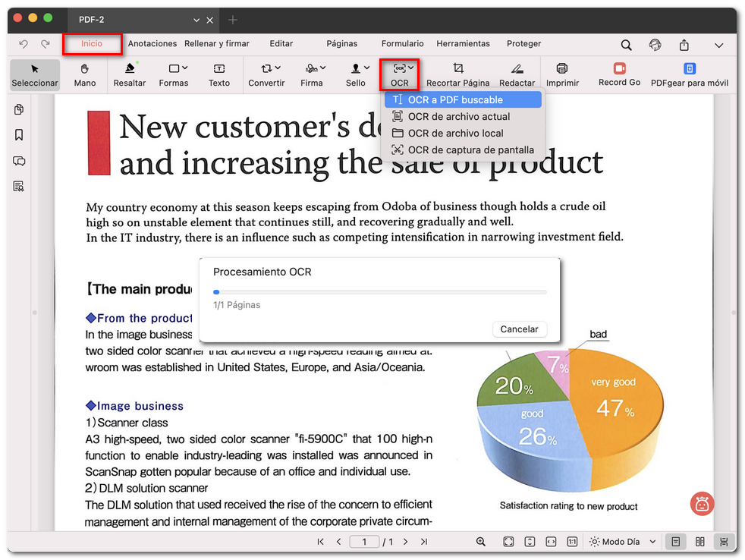Switch to two-page view layout
This screenshot has height=560, width=745.
coord(699,541)
